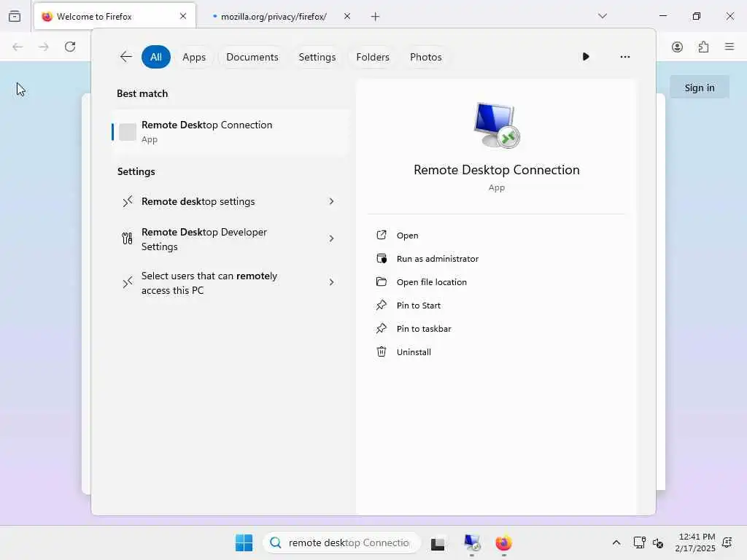Open the Task View taskbar icon
This screenshot has width=747, height=560.
(438, 543)
